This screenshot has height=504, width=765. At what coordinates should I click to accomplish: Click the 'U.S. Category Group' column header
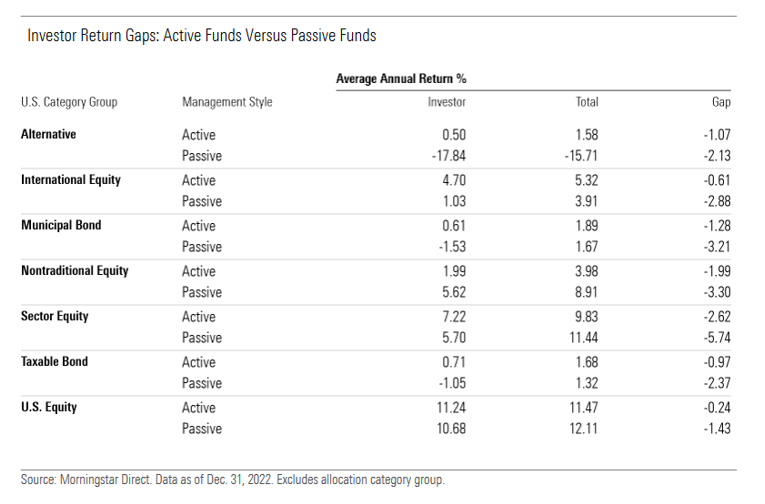(69, 102)
